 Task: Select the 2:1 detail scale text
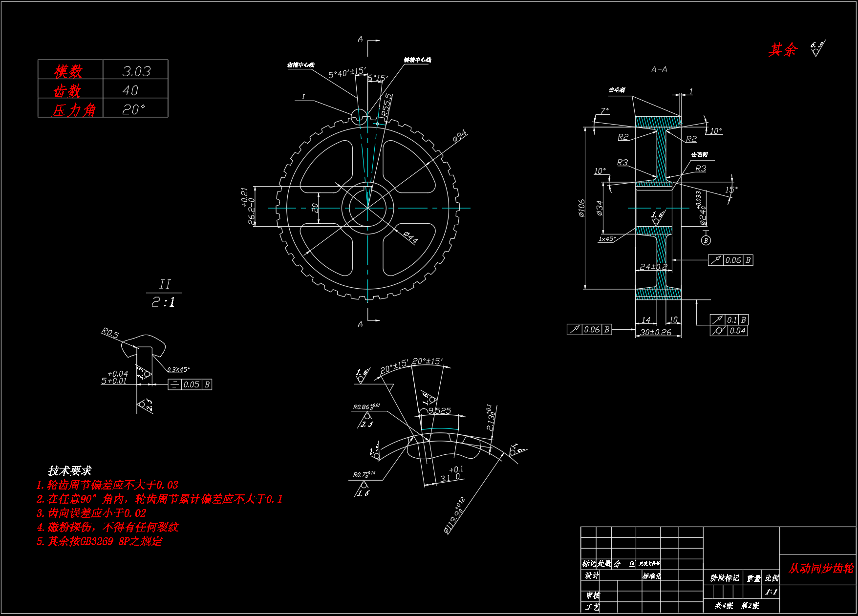[x=163, y=302]
